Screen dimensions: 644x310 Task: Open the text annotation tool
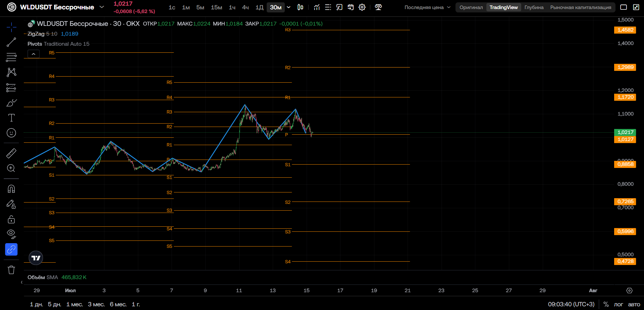click(x=11, y=118)
